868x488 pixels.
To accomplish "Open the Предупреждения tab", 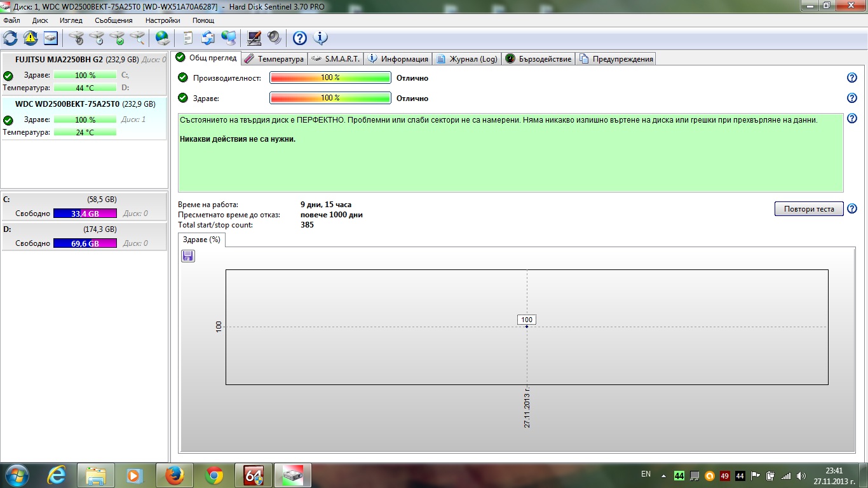I will (x=616, y=59).
